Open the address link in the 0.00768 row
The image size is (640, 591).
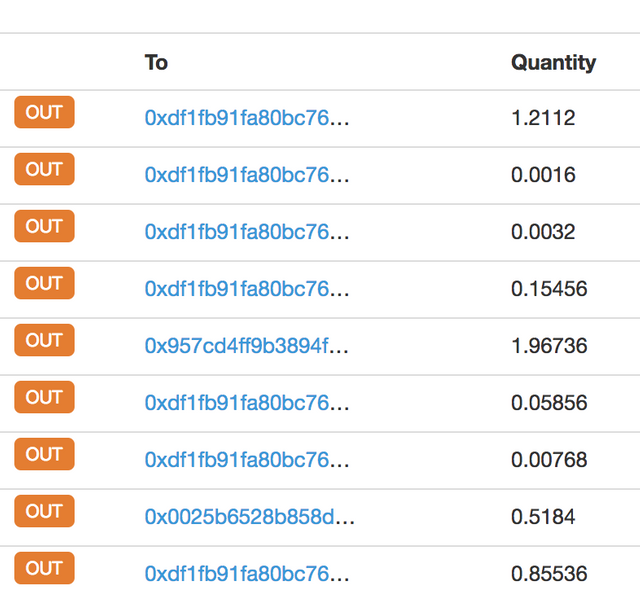247,460
